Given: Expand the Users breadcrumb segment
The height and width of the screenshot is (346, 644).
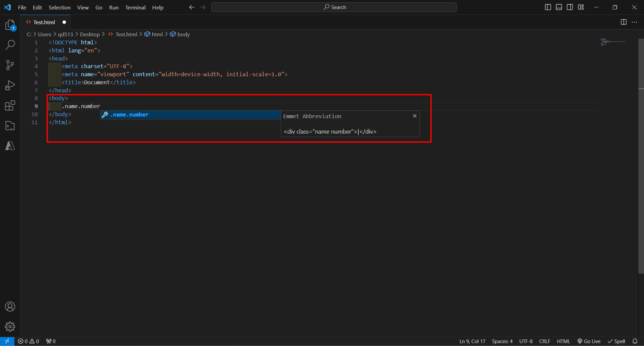Looking at the screenshot, I should click(x=44, y=34).
